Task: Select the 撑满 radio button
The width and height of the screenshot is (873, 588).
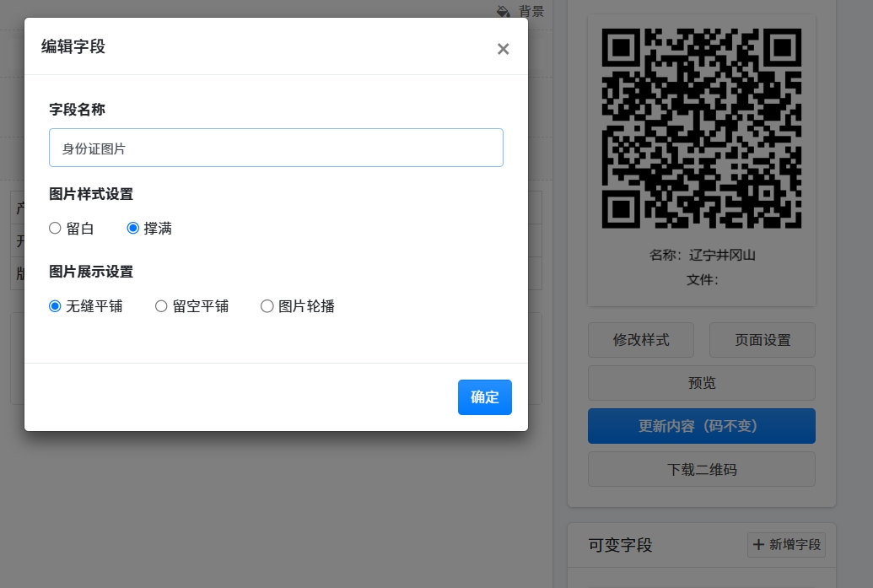Action: (x=132, y=228)
